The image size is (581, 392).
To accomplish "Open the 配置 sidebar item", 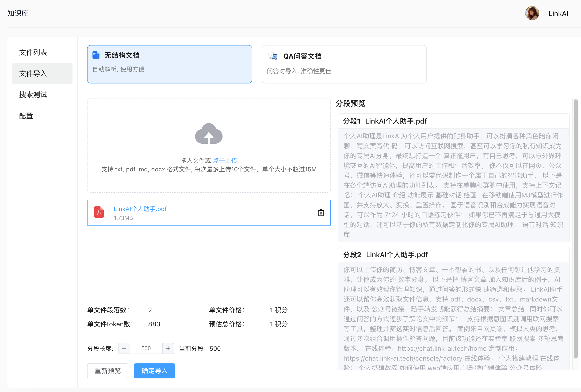I will point(42,116).
